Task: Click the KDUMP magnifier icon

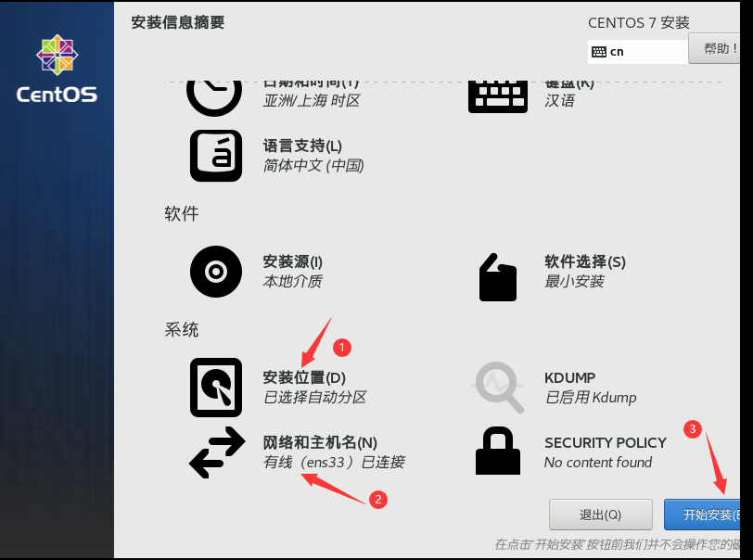Action: (499, 388)
